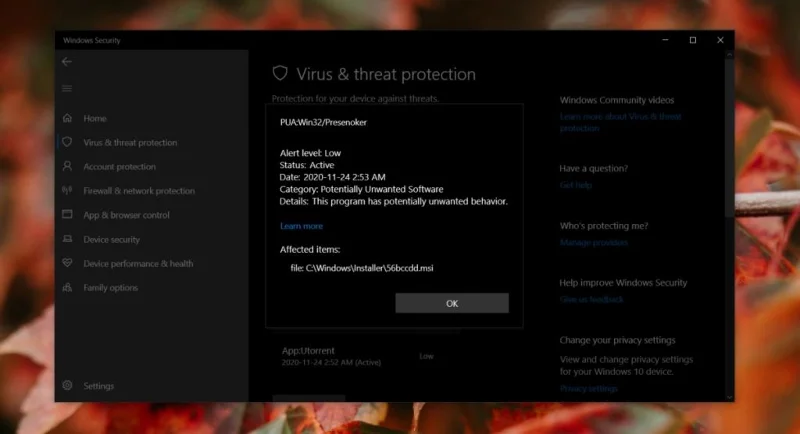The height and width of the screenshot is (434, 800).
Task: Click the Device security laptop icon
Action: tap(67, 239)
